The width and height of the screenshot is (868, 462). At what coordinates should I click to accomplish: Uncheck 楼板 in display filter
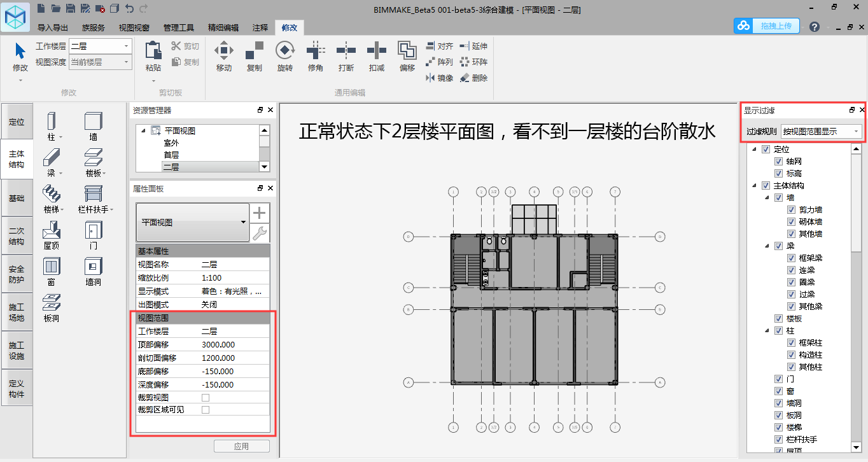pos(778,319)
